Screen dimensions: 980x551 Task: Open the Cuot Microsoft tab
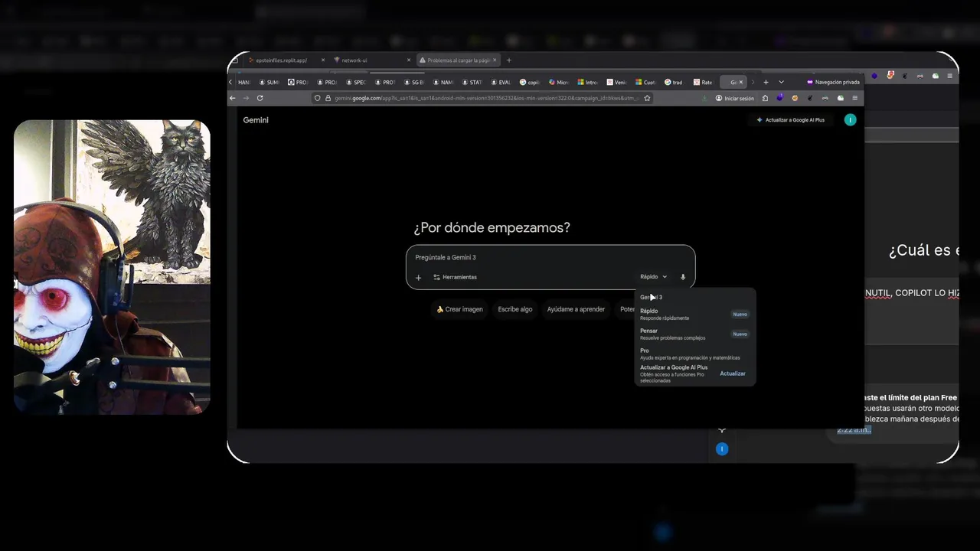pos(645,82)
